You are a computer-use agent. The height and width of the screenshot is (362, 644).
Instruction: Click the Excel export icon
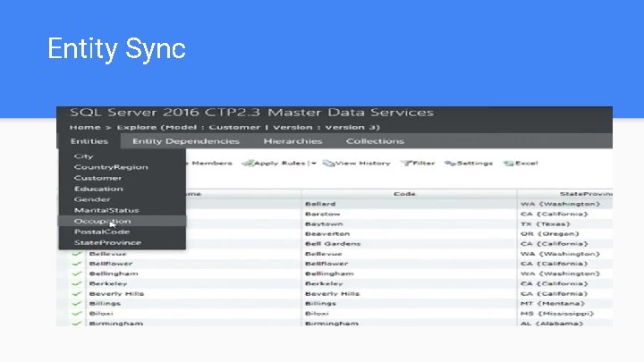[x=508, y=164]
